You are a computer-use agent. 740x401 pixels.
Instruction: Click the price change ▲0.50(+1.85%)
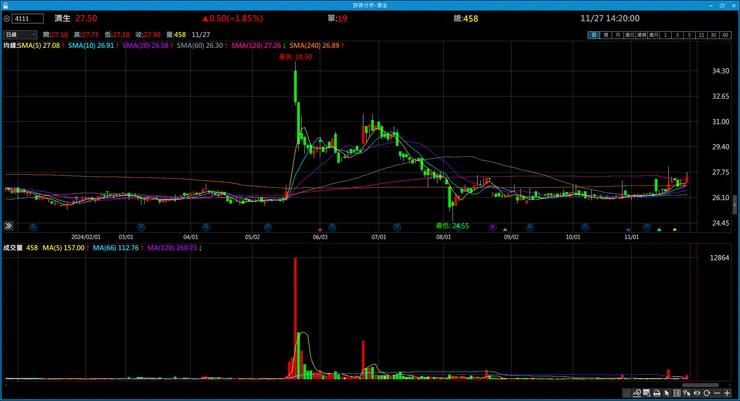[233, 18]
